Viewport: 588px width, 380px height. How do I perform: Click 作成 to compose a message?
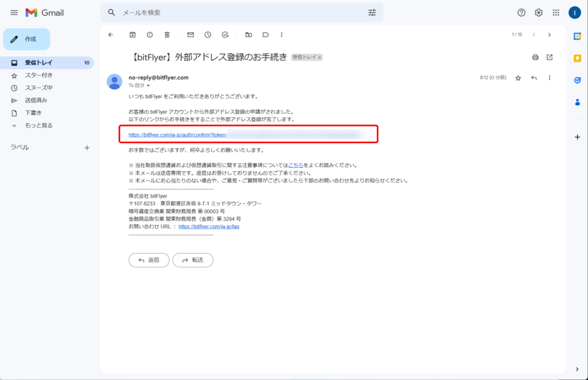[26, 39]
